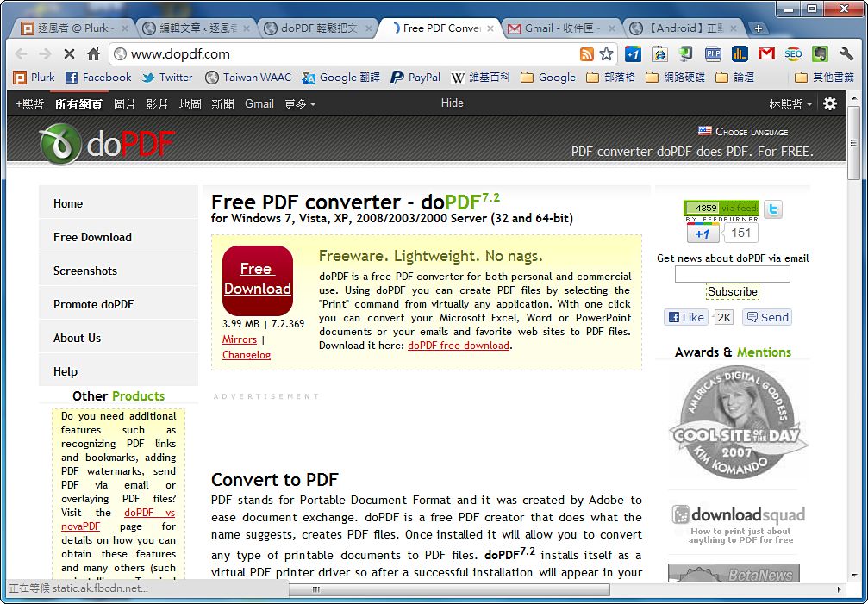
Task: Open the Plurk bookmark
Action: pos(34,78)
